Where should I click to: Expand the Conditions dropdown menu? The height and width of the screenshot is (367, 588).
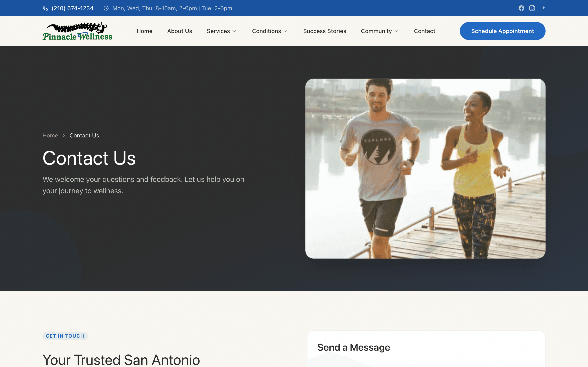[x=270, y=31]
